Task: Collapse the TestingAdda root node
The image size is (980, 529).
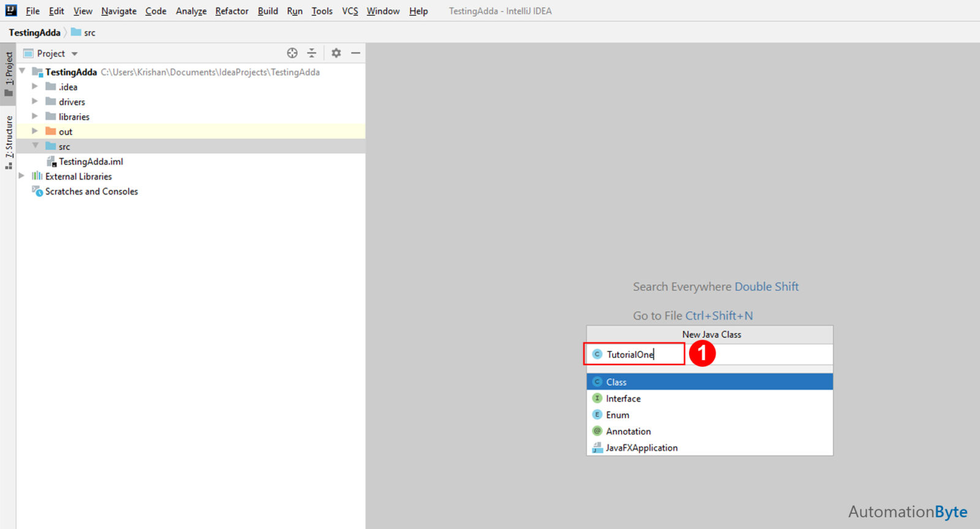Action: click(22, 71)
